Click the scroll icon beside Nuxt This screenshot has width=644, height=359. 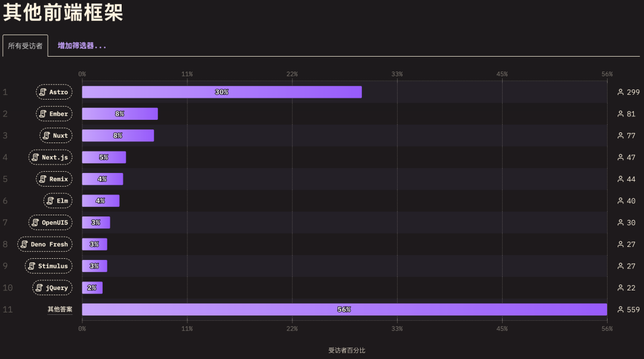click(47, 135)
